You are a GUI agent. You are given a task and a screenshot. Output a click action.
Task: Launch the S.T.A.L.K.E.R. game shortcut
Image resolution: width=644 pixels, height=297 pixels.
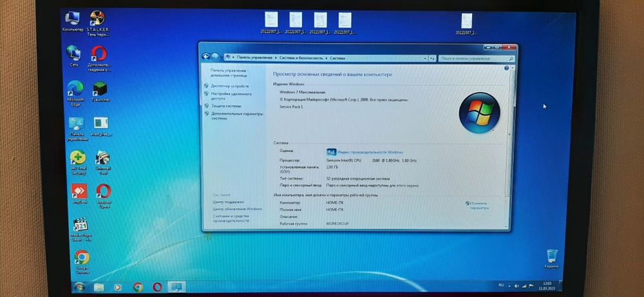(x=97, y=23)
